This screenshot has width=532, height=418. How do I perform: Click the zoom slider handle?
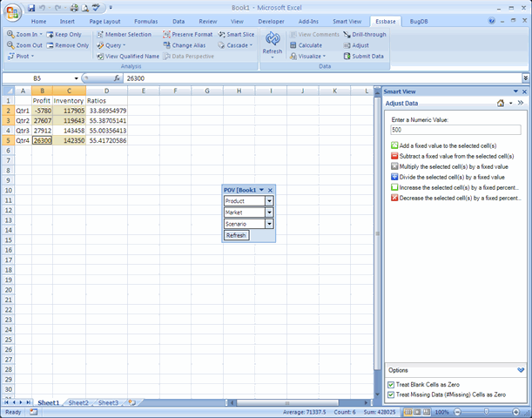point(486,412)
